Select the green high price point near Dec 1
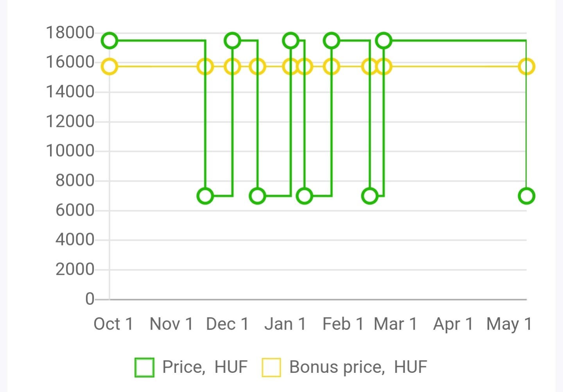Image resolution: width=563 pixels, height=392 pixels. [x=233, y=40]
